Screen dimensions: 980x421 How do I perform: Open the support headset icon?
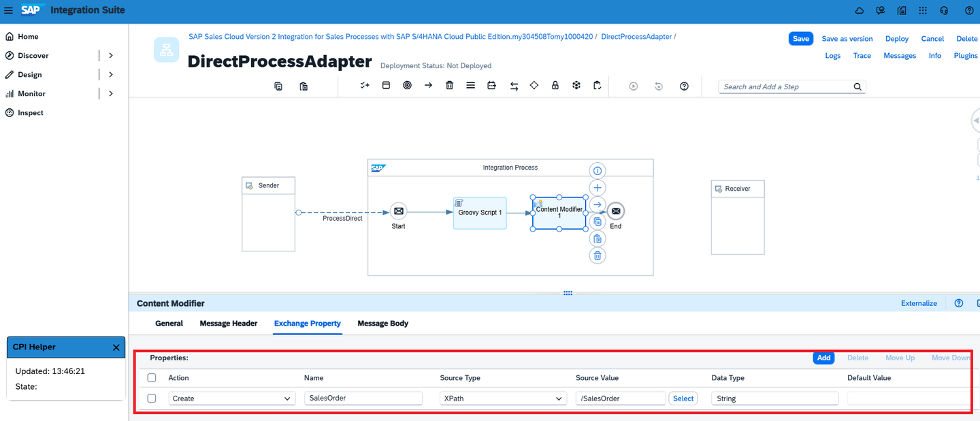click(x=944, y=10)
